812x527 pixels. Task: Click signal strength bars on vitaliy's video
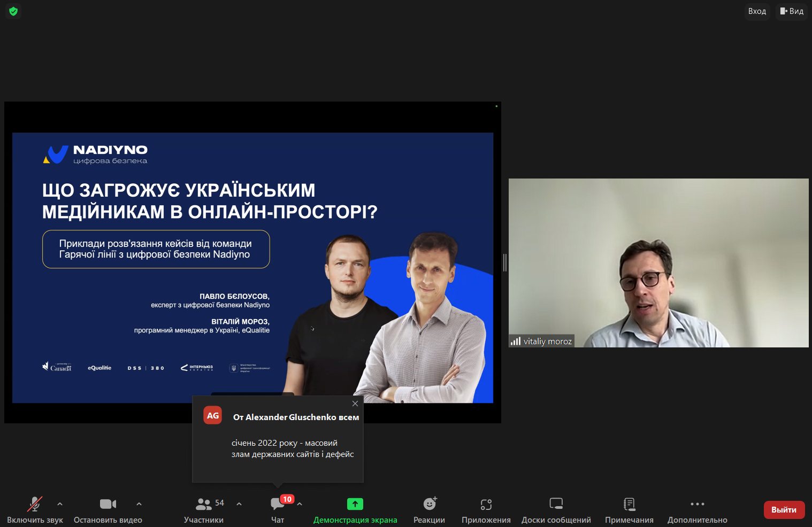(516, 341)
